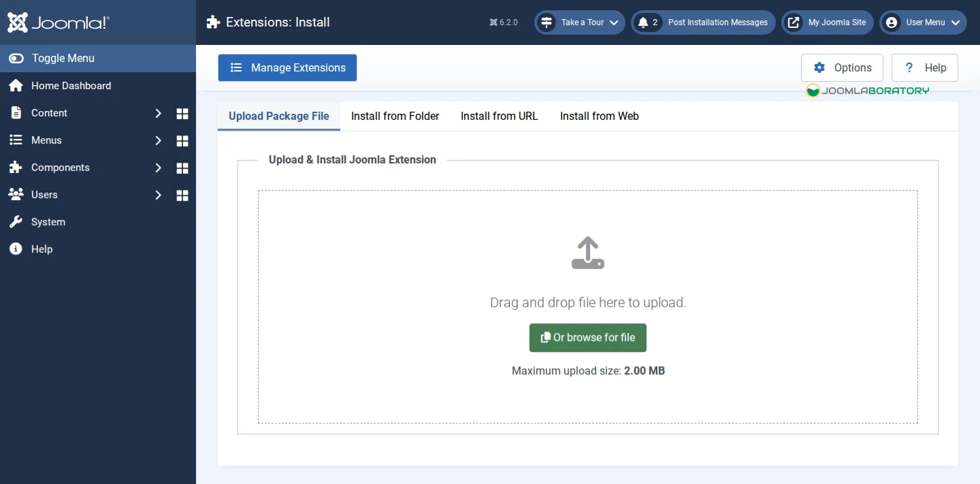The height and width of the screenshot is (484, 980).
Task: Expand the Content submenu chevron
Action: [x=158, y=113]
